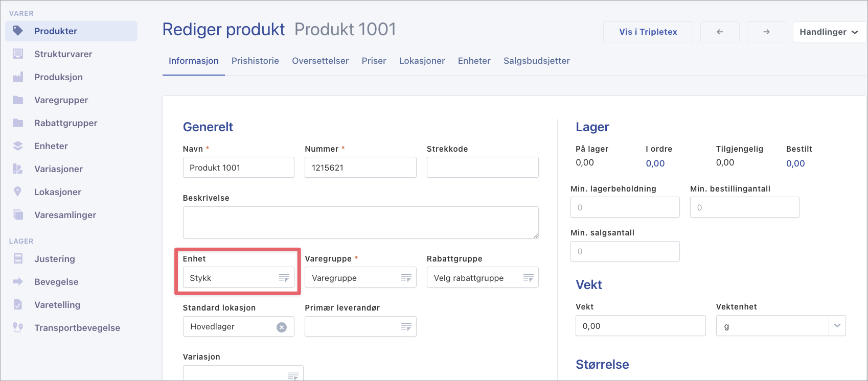This screenshot has width=868, height=381.
Task: Clear the Hovedlager standard location
Action: (x=282, y=327)
